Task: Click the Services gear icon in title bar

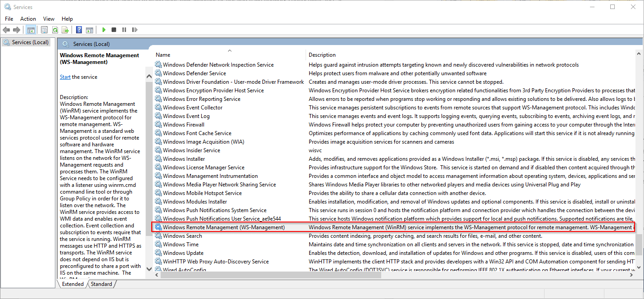Action: point(7,7)
